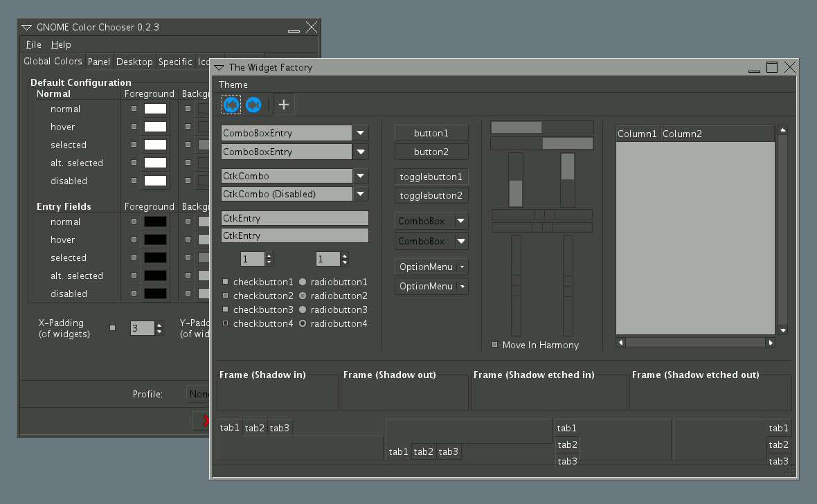This screenshot has width=817, height=504.
Task: Toggle checkbutton2
Action: (226, 296)
